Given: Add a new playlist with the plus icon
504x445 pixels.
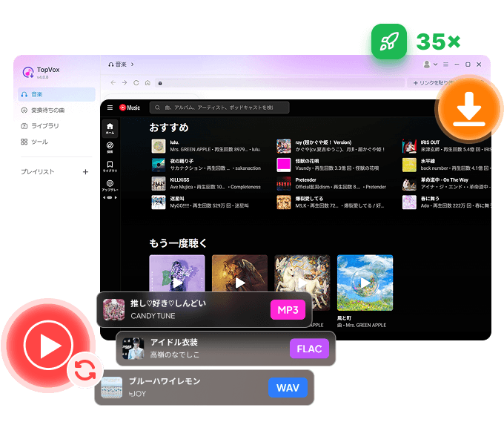Looking at the screenshot, I should pos(85,172).
